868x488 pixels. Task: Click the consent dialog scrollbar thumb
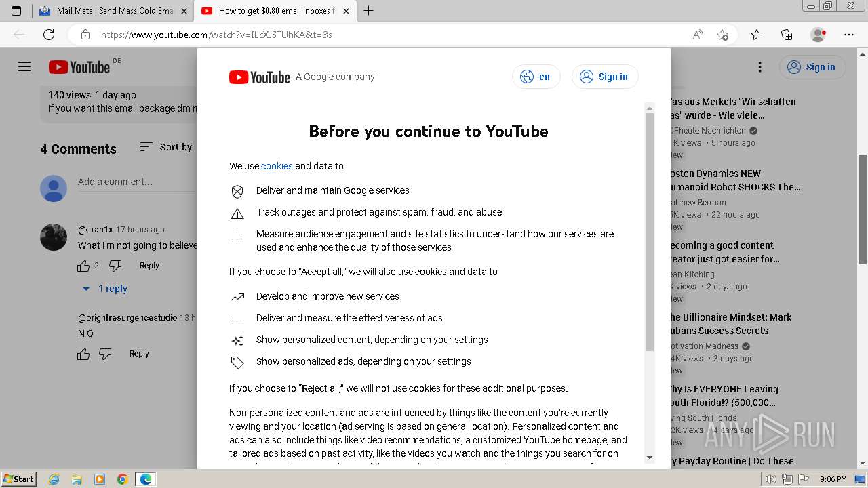click(649, 232)
